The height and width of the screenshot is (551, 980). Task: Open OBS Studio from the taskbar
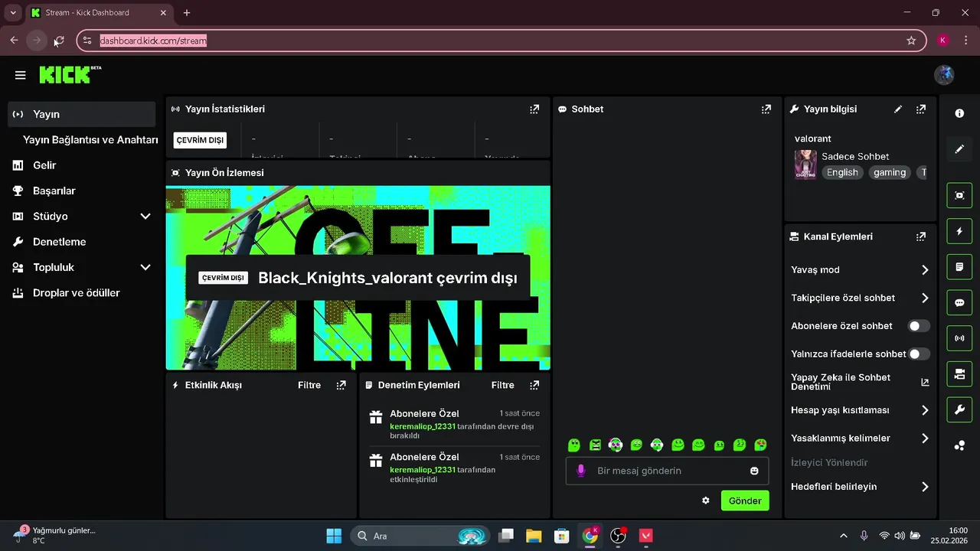(x=618, y=536)
